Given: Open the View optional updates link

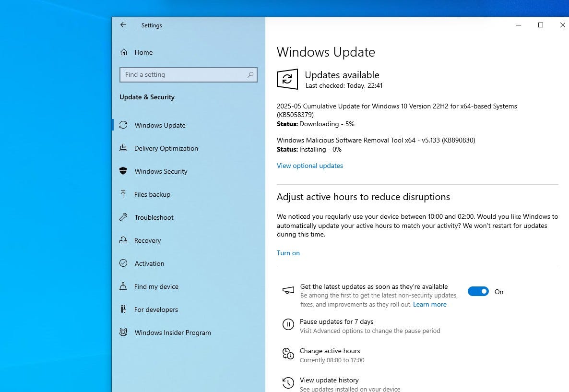Looking at the screenshot, I should coord(310,166).
